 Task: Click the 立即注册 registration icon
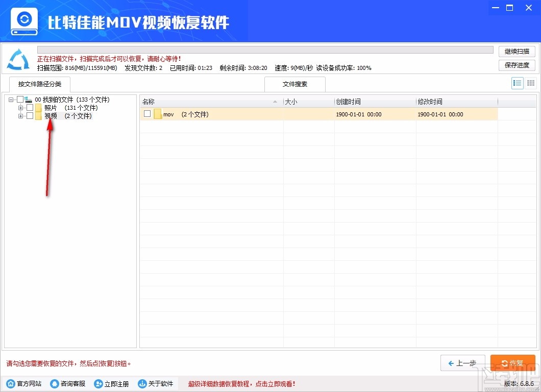98,383
